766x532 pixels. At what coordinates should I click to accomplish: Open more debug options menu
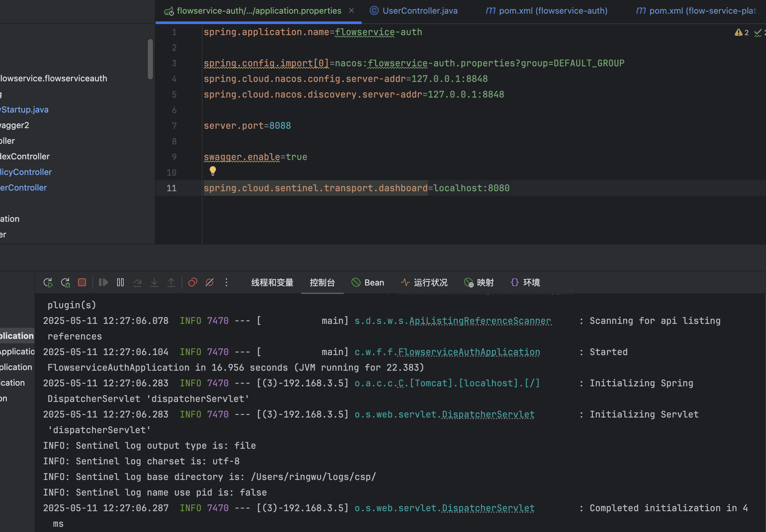226,283
